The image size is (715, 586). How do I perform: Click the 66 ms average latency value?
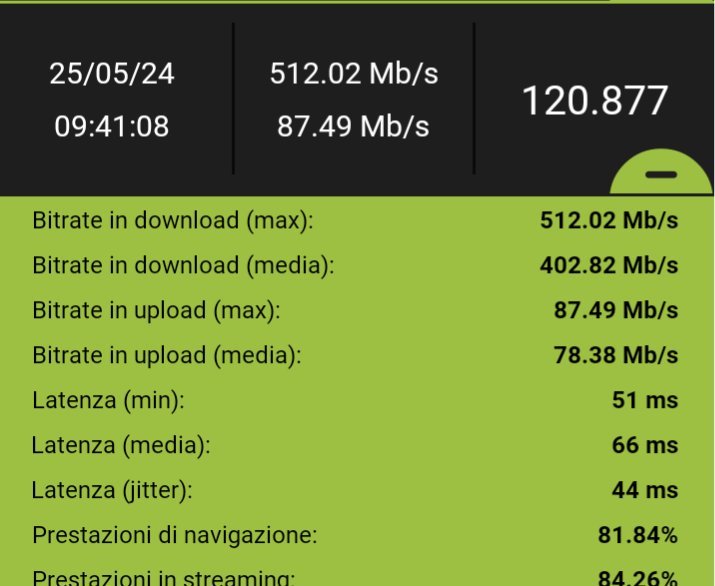pos(645,445)
